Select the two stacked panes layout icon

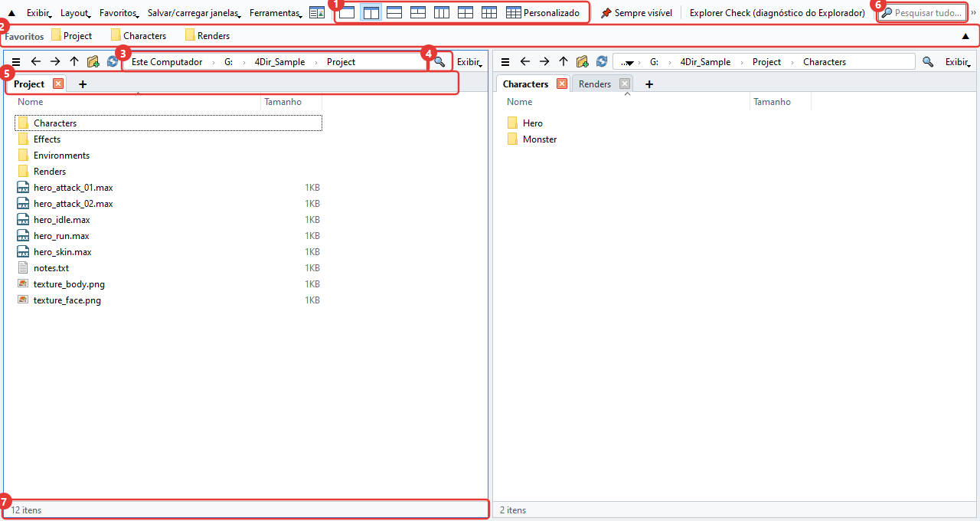click(394, 13)
